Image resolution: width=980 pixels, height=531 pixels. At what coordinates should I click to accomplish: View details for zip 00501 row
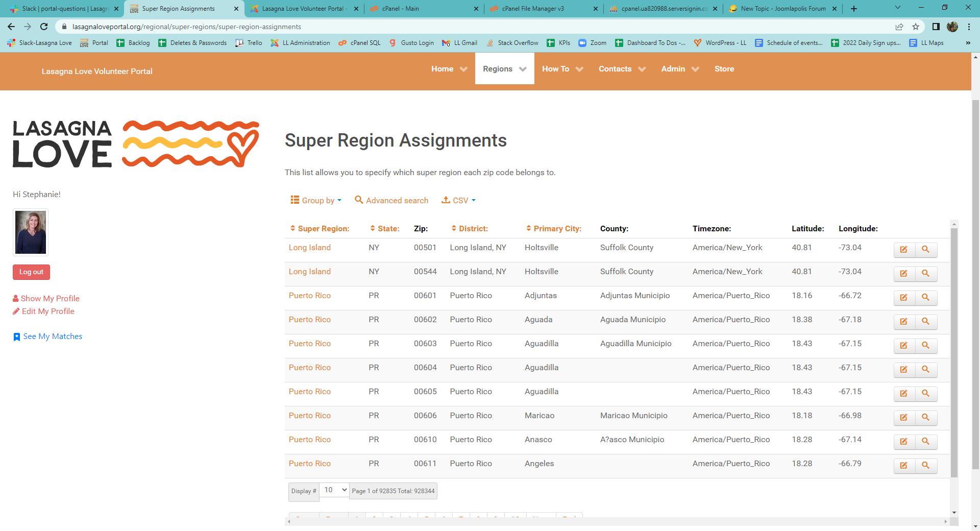(x=926, y=250)
